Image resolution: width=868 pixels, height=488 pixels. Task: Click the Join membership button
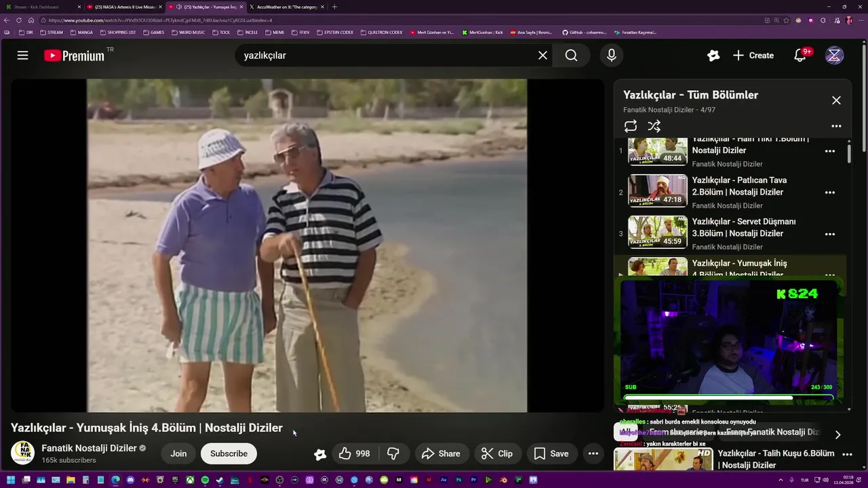tap(178, 453)
